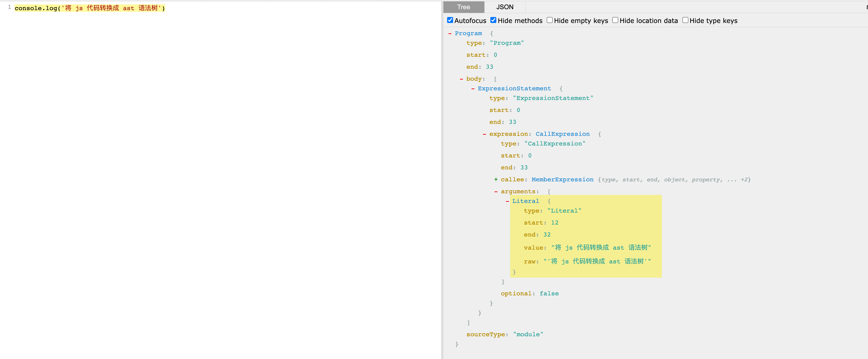This screenshot has height=359, width=868.
Task: Toggle the Autofocus checkbox
Action: pyautogui.click(x=450, y=20)
